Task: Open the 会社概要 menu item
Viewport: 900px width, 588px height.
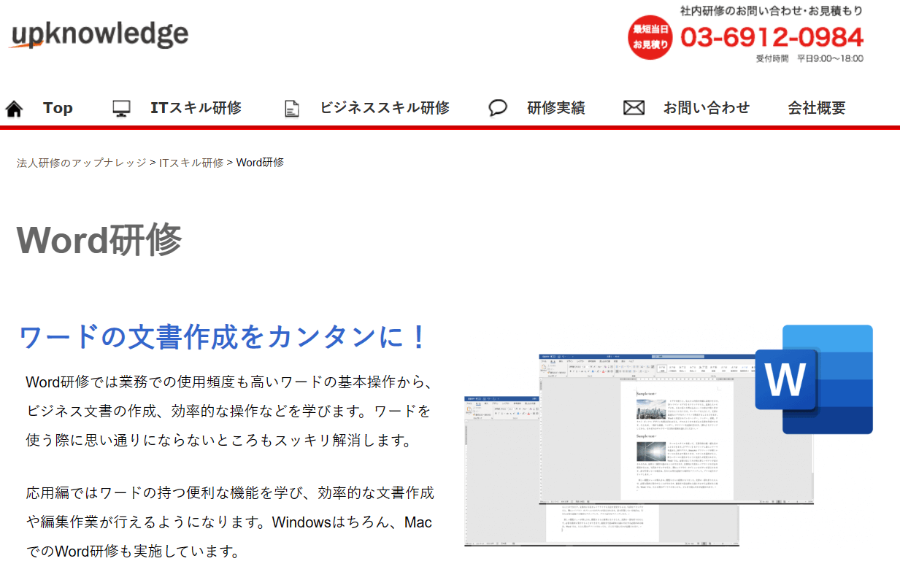Action: tap(817, 108)
